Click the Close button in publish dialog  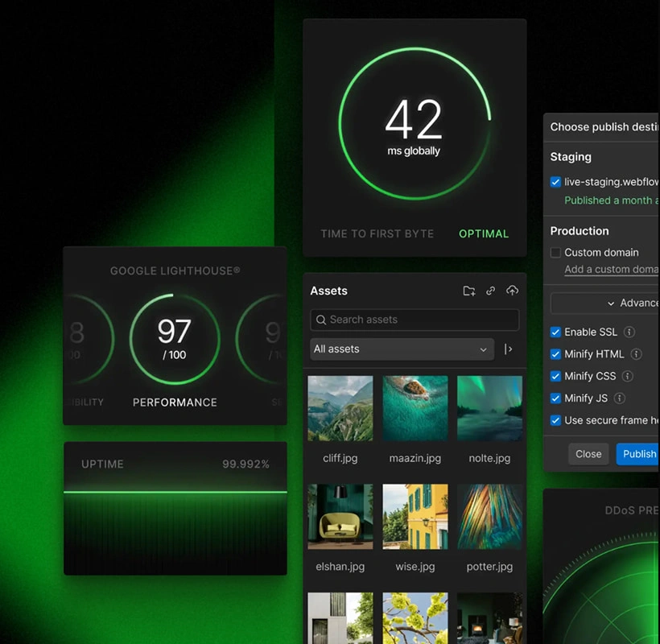[x=588, y=454]
